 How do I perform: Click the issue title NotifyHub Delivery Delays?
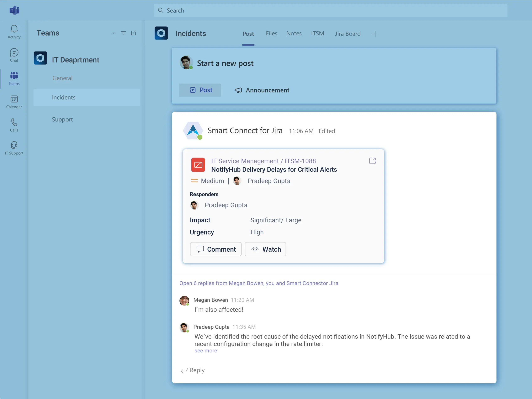274,170
